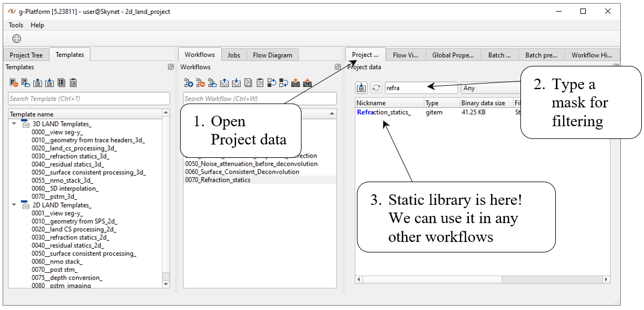Click the last orange-arrow icon in Workflows toolbar
This screenshot has height=310, width=644.
[308, 83]
